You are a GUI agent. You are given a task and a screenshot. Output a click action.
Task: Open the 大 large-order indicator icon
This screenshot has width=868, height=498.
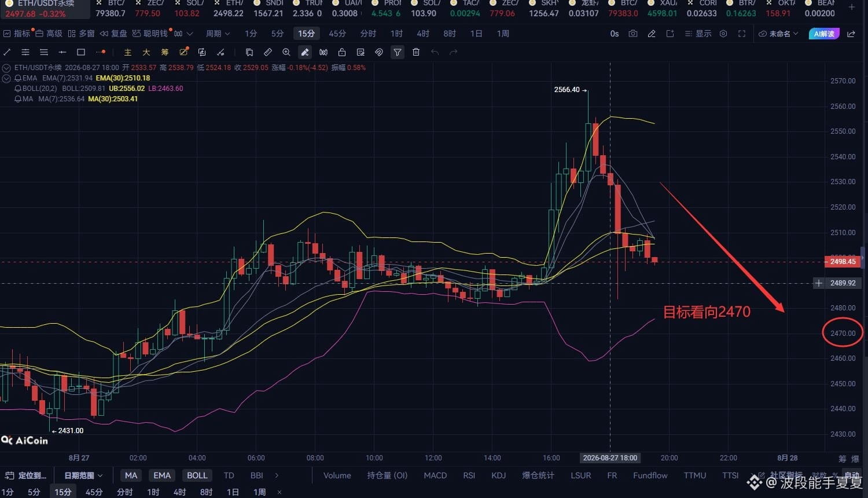pos(146,52)
